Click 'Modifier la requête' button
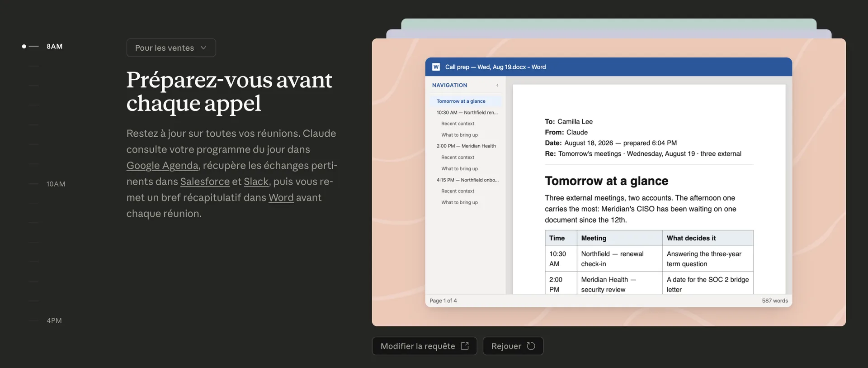The image size is (868, 368). (424, 346)
